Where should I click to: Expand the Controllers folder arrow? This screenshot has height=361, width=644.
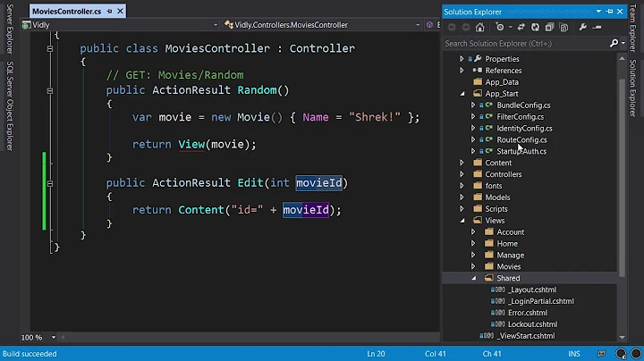coord(462,174)
